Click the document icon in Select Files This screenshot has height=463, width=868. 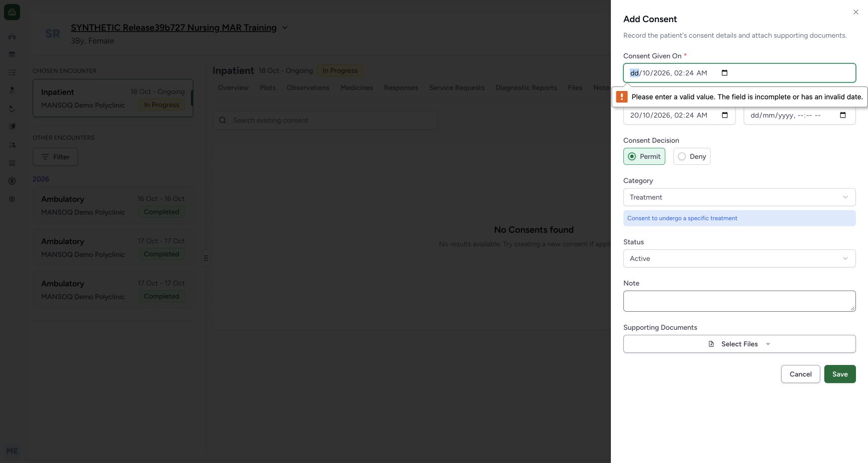[711, 344]
